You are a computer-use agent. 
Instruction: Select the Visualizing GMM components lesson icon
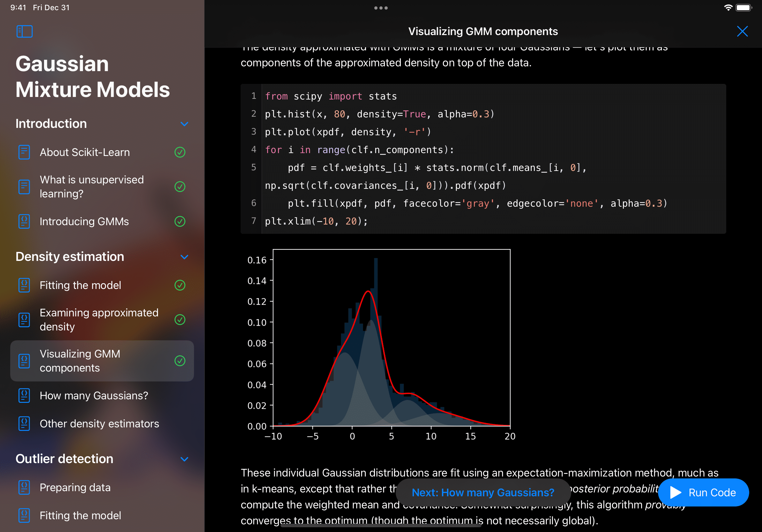[24, 361]
